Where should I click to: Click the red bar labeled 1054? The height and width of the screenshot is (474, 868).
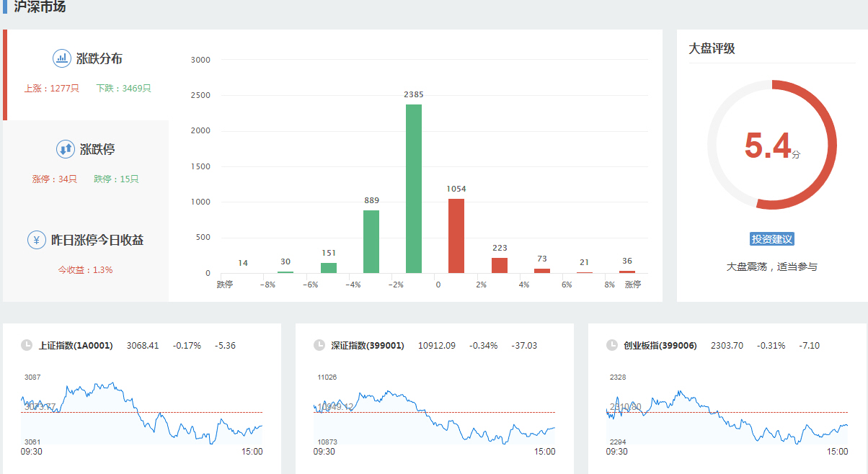coord(456,236)
